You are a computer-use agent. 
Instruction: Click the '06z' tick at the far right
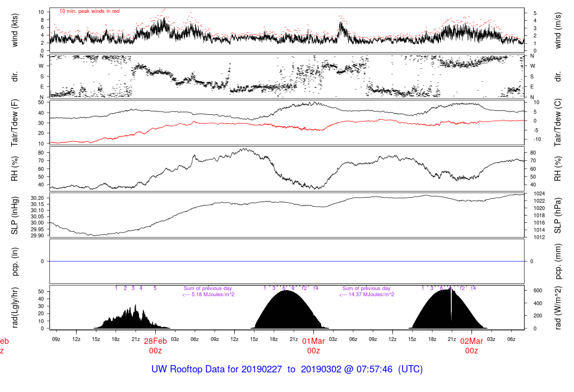[x=511, y=339]
